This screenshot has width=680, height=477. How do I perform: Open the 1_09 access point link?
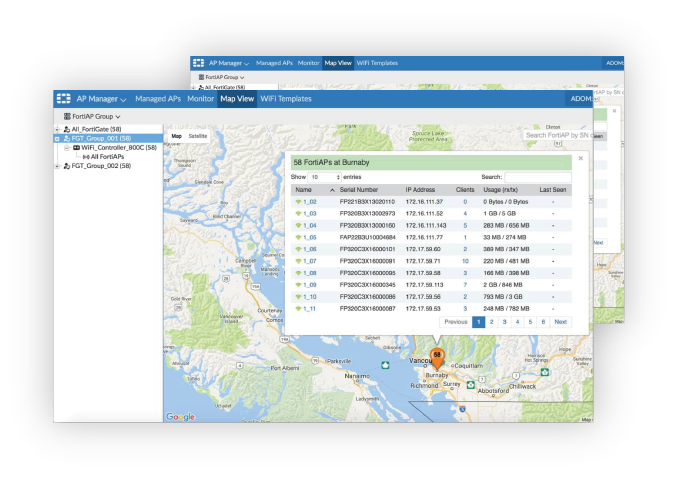click(310, 285)
